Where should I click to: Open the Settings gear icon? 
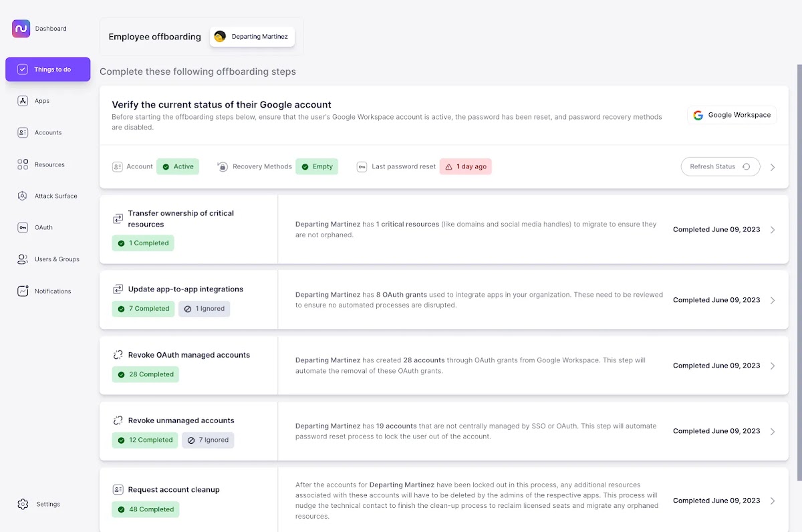point(23,504)
